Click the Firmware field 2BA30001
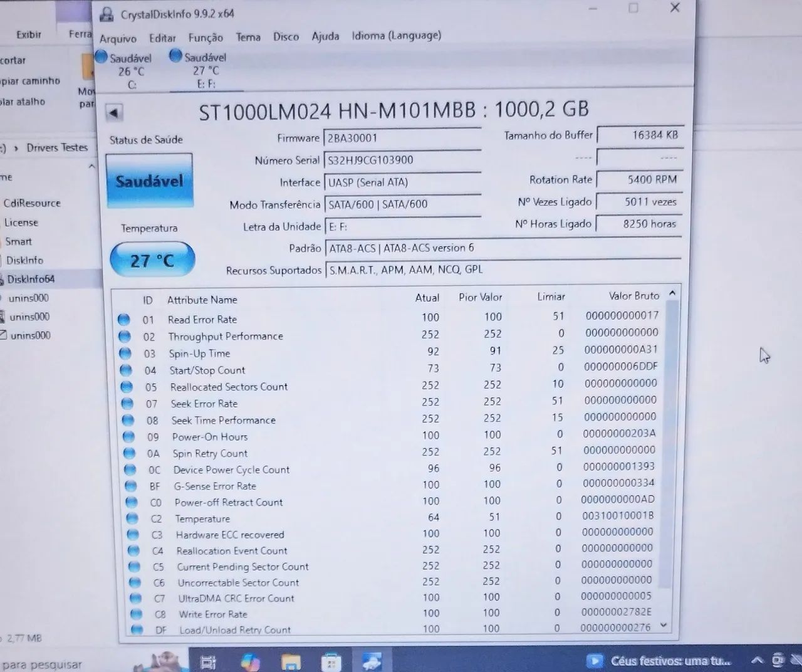The image size is (802, 672). pos(402,138)
